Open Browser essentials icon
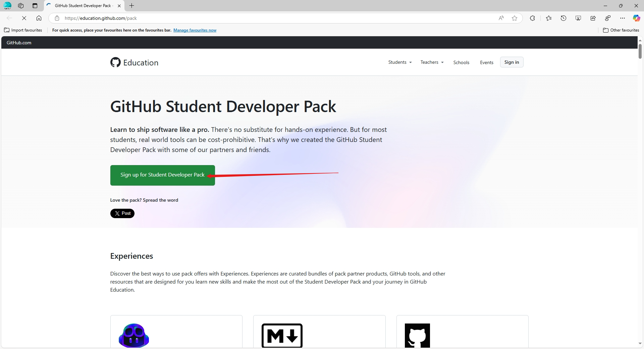Screen dimensions: 644x349 click(x=608, y=18)
